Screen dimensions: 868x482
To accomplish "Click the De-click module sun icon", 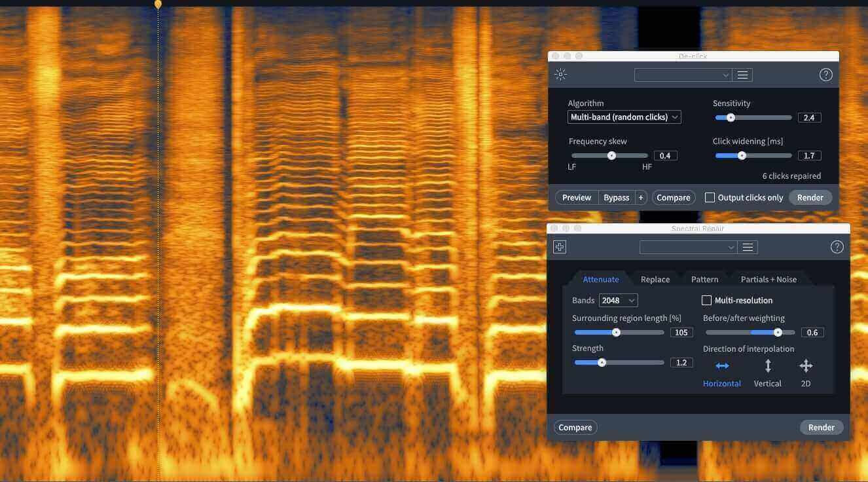I will (x=560, y=75).
